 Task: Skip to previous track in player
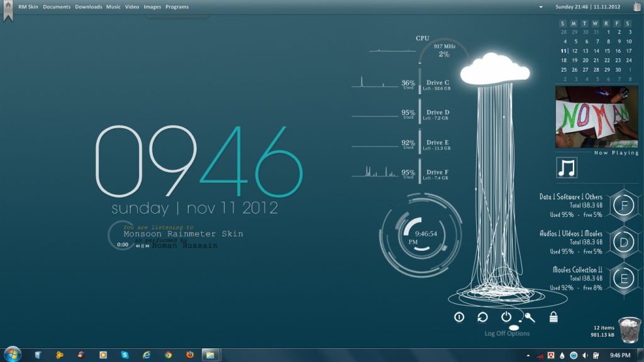click(x=138, y=246)
